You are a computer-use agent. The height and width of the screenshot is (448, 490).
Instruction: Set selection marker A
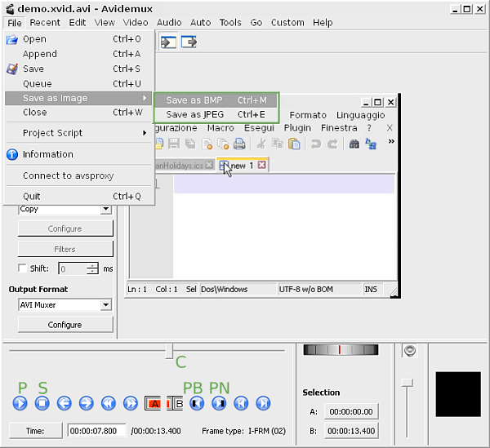point(153,403)
